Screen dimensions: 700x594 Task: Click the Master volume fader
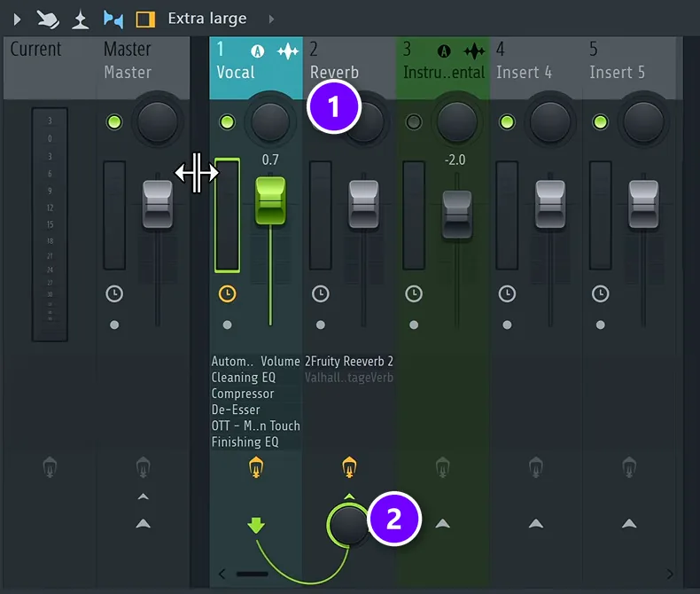(158, 204)
